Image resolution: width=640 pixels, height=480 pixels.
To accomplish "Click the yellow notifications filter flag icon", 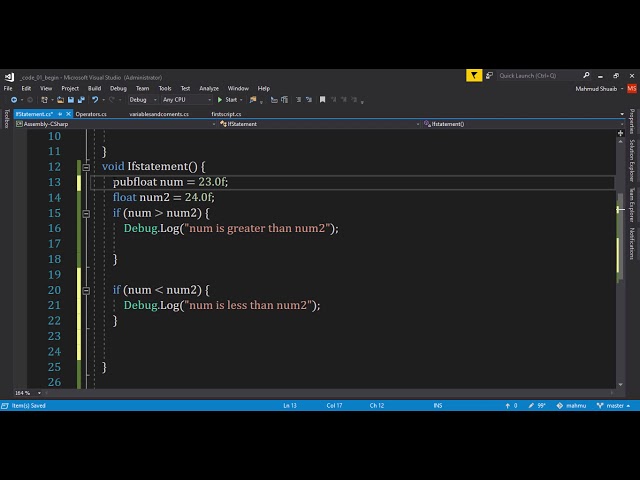I will (474, 76).
